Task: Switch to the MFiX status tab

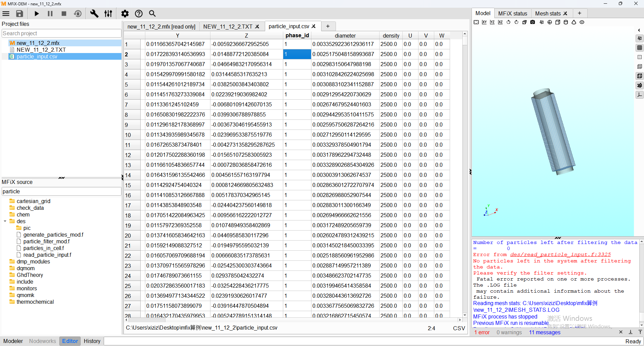Action: pyautogui.click(x=512, y=13)
